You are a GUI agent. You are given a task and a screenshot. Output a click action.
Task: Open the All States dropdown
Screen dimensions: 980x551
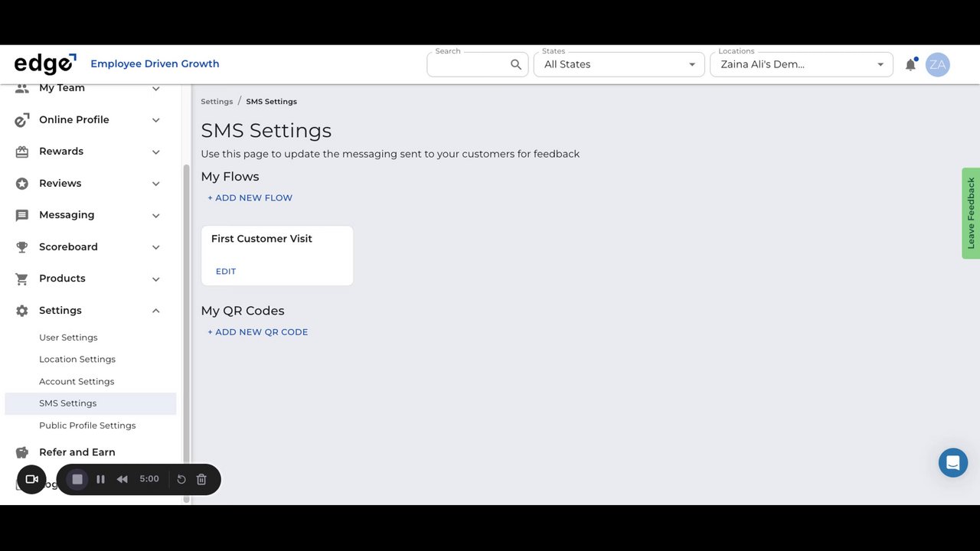tap(619, 65)
